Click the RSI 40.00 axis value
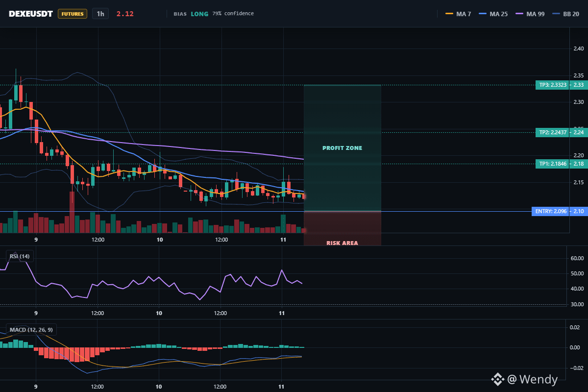The height and width of the screenshot is (392, 588). [x=578, y=289]
